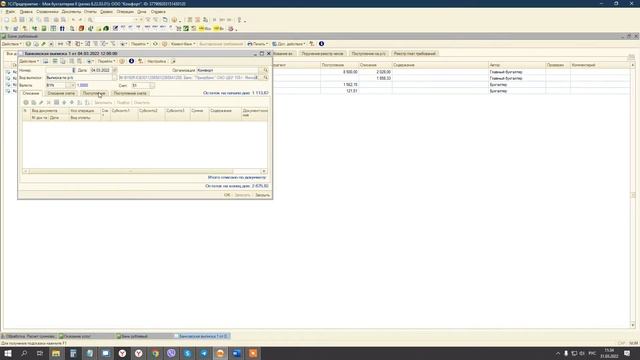Click the orange help icon in bank statement toolbar
Image resolution: width=640 pixels, height=360 pixels.
(x=122, y=61)
